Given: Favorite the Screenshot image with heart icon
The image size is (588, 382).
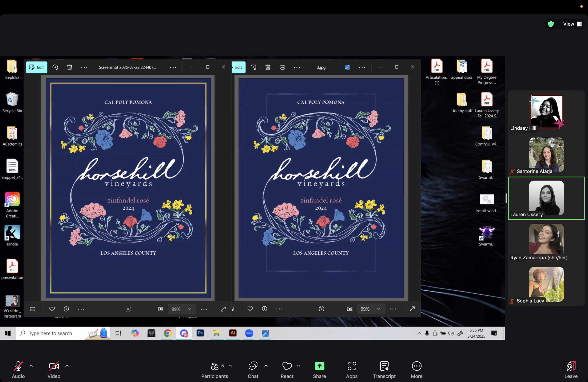Looking at the screenshot, I should tap(52, 309).
